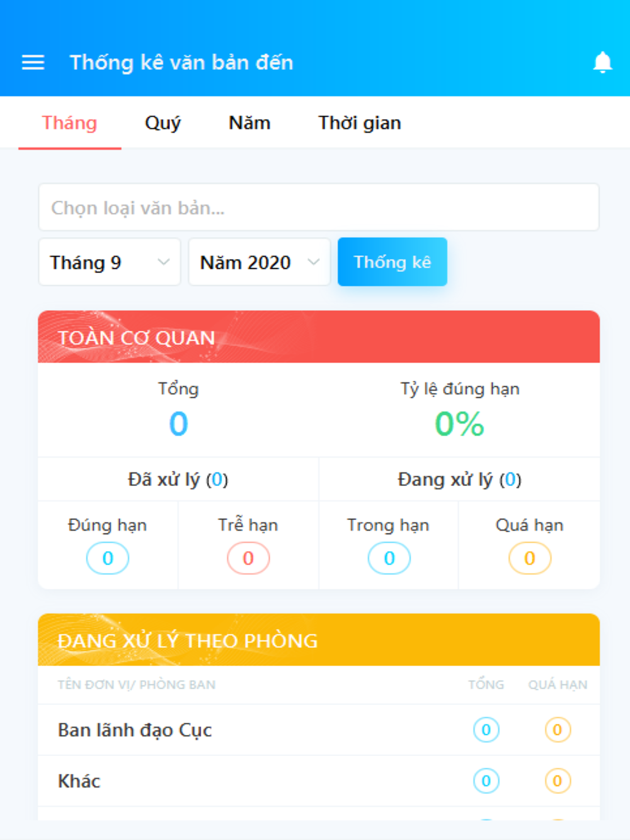Expand the Tháng 9 month dropdown
The height and width of the screenshot is (840, 630).
[x=110, y=262]
